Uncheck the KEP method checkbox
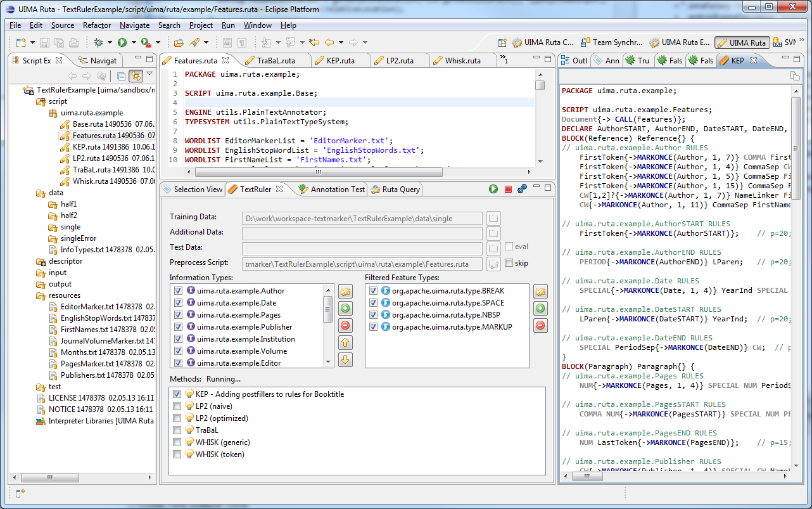Image resolution: width=812 pixels, height=509 pixels. coord(177,394)
